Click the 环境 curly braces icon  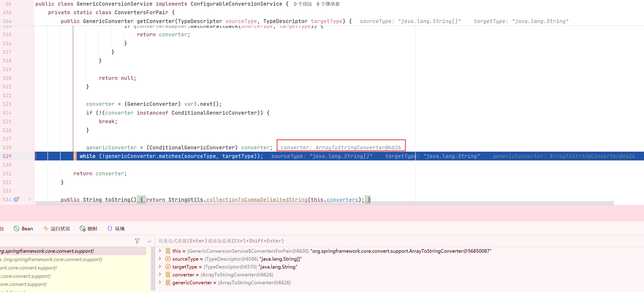click(x=110, y=228)
